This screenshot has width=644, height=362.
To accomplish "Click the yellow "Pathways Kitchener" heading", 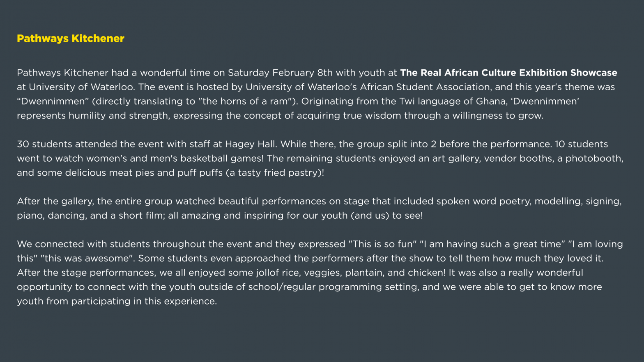I will click(70, 39).
